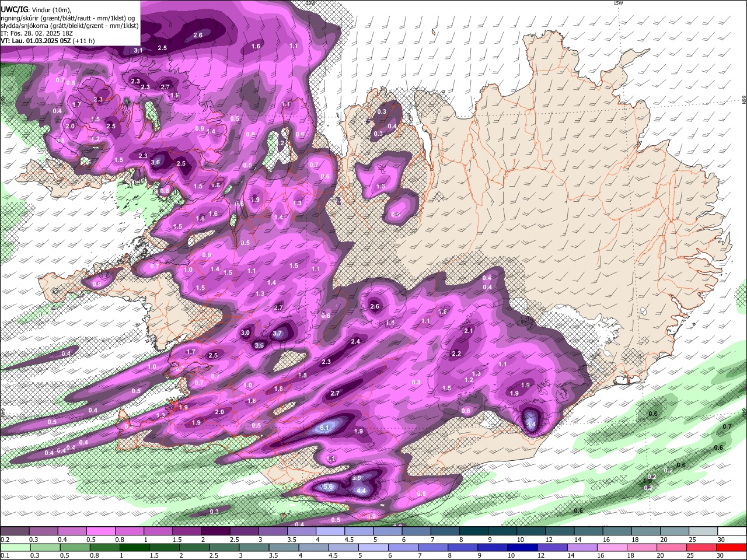This screenshot has width=747, height=560.
Task: Click the 3.0 precipitation value on the map
Action: [245, 333]
